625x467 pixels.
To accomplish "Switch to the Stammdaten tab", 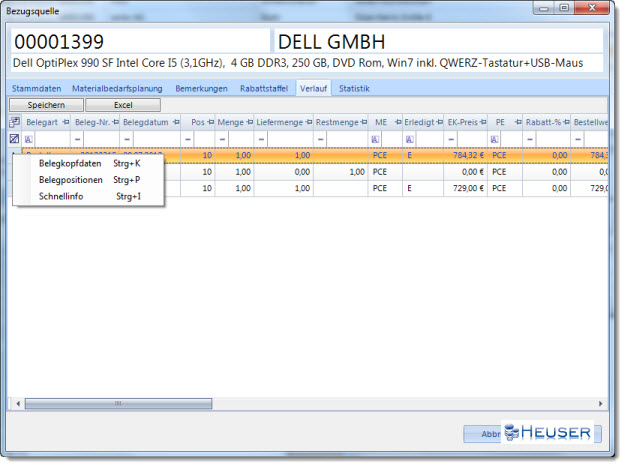I will (x=37, y=88).
